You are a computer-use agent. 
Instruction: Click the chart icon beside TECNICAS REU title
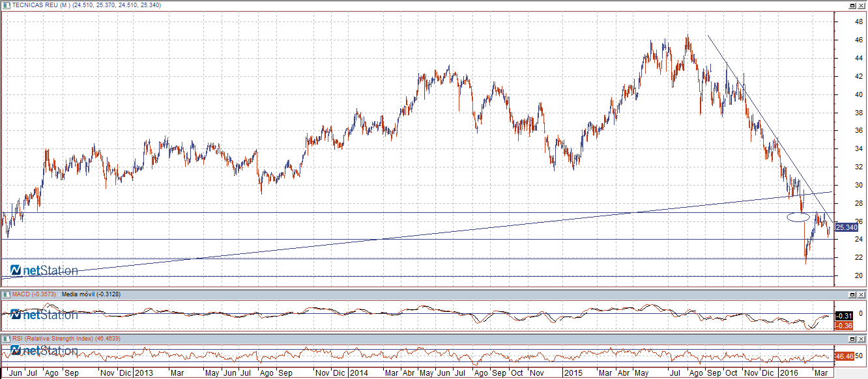tap(7, 5)
